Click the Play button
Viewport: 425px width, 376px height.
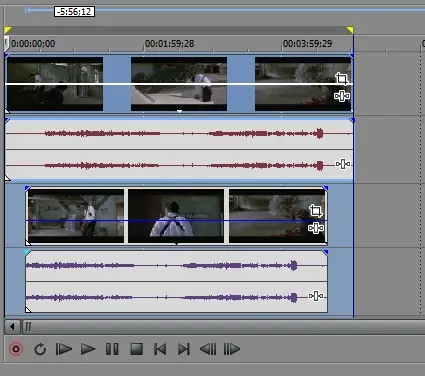(x=88, y=349)
